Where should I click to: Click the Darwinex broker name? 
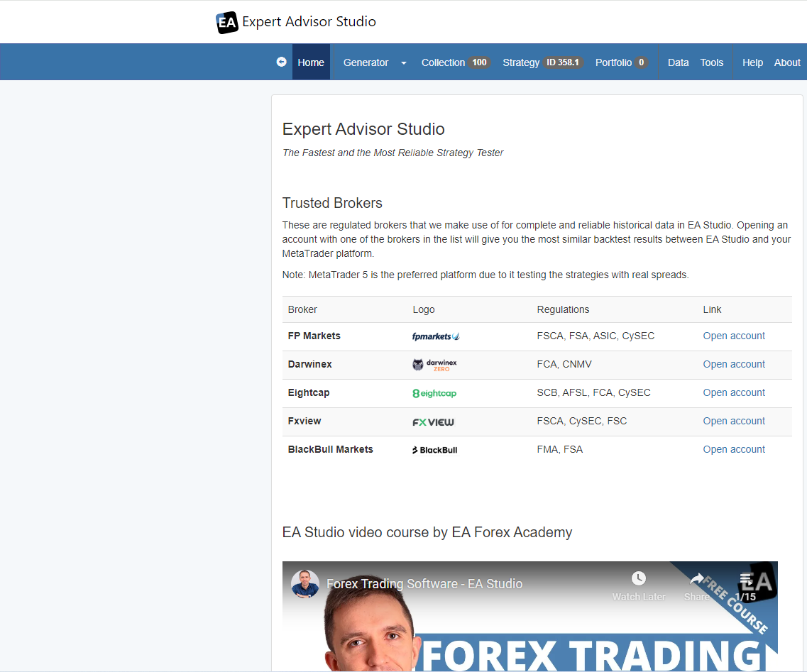(x=310, y=364)
